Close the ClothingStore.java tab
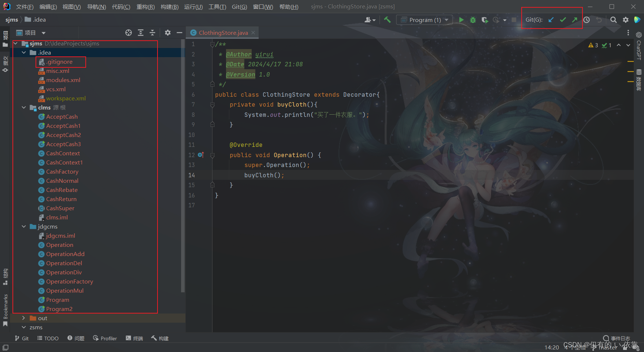The image size is (644, 352). pyautogui.click(x=253, y=33)
